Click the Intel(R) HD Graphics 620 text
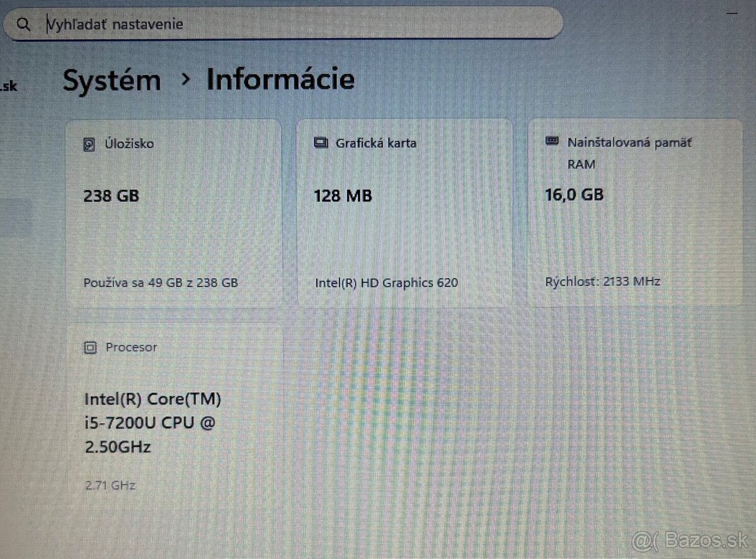The image size is (756, 559). point(387,282)
